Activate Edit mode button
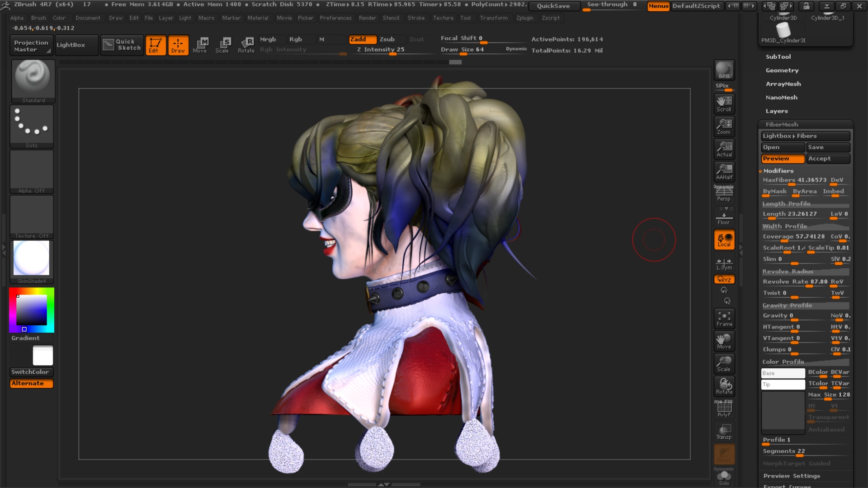 (155, 45)
